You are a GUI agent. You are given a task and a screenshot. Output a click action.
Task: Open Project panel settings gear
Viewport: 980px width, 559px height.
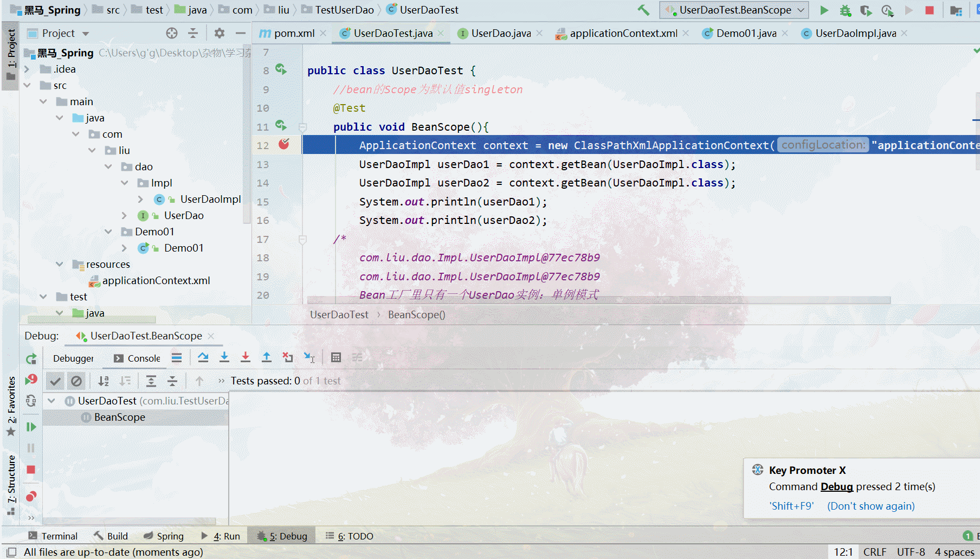[x=219, y=33]
